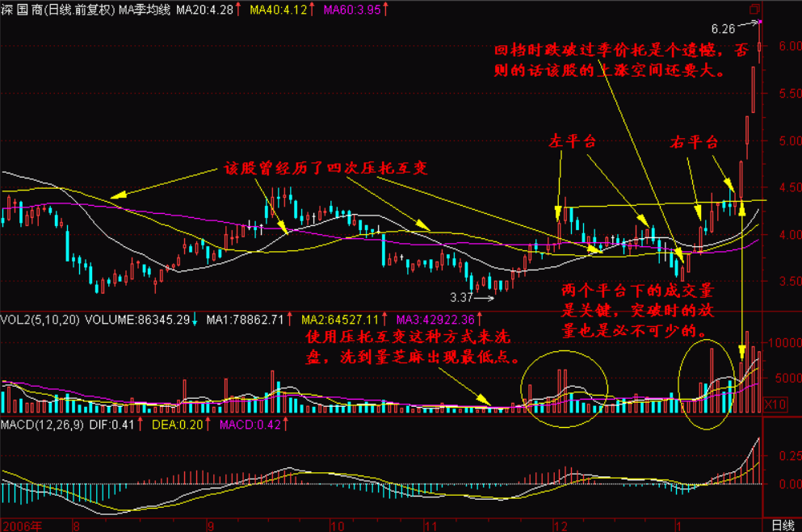Click the X10 volume scale box

(x=775, y=403)
